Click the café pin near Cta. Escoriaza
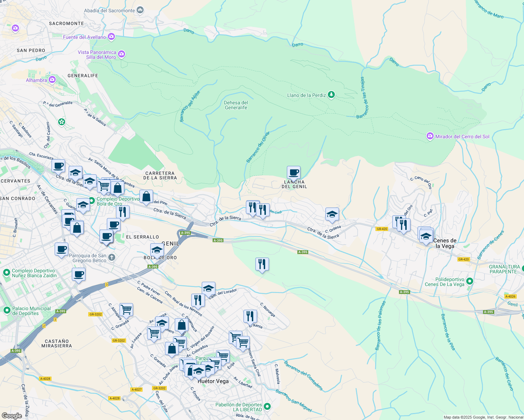This screenshot has width=524, height=420. pyautogui.click(x=58, y=167)
